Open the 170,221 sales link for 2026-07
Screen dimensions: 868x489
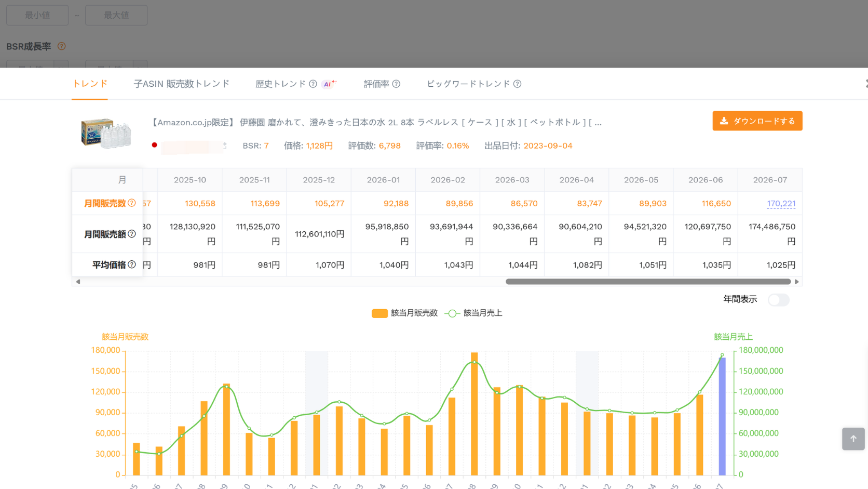click(781, 204)
